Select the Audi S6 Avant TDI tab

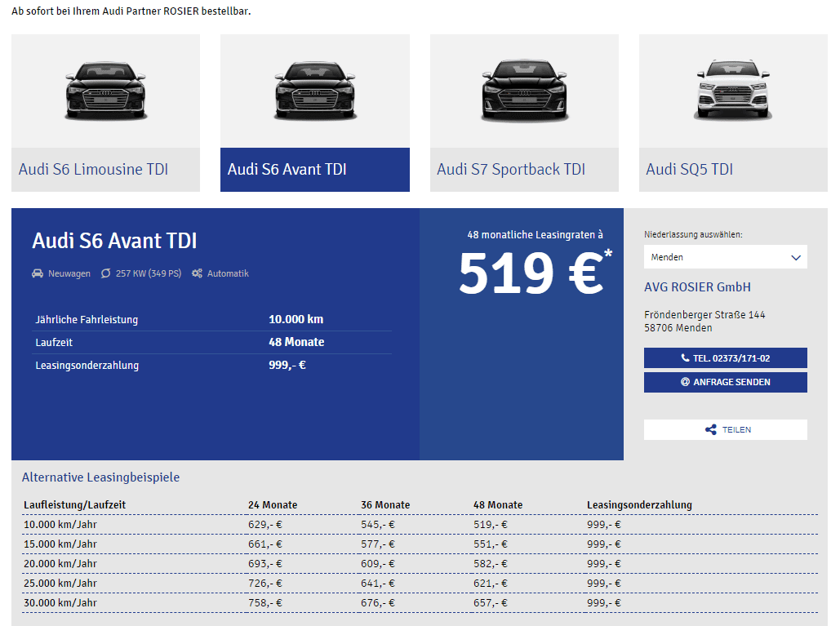[x=315, y=170]
